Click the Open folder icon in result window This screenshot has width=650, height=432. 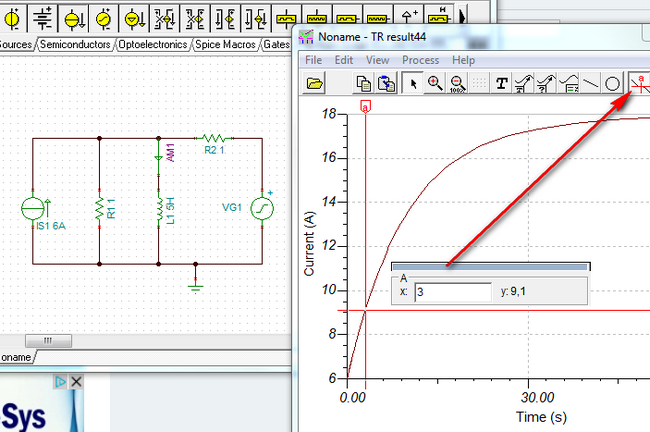pyautogui.click(x=315, y=85)
